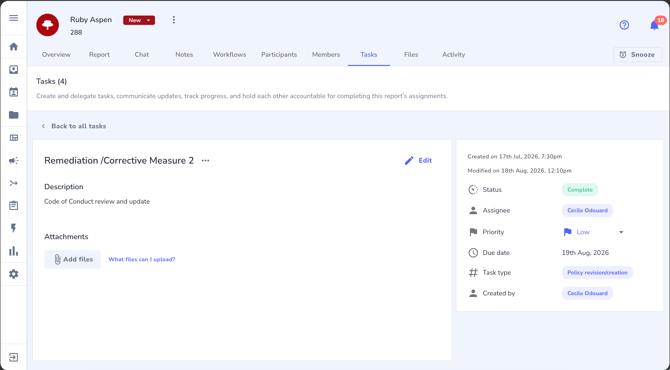Click the Edit text button

(x=425, y=161)
